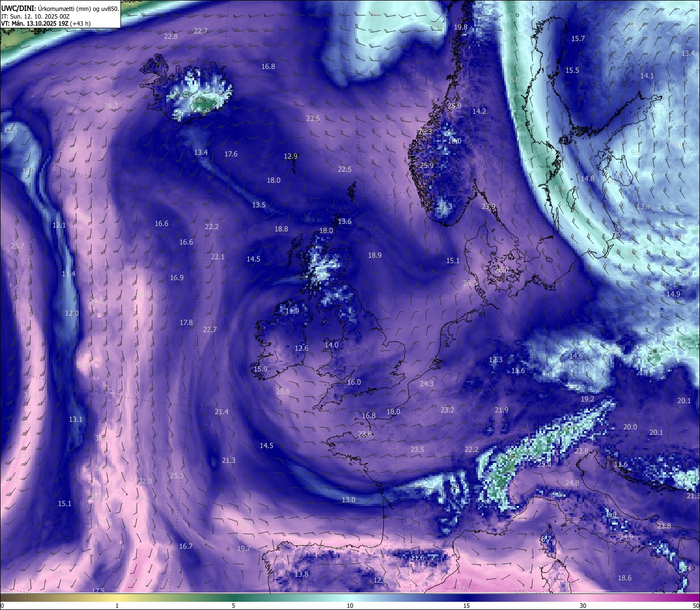Click the 15 tick on the color scale
The width and height of the screenshot is (700, 610).
click(x=466, y=606)
